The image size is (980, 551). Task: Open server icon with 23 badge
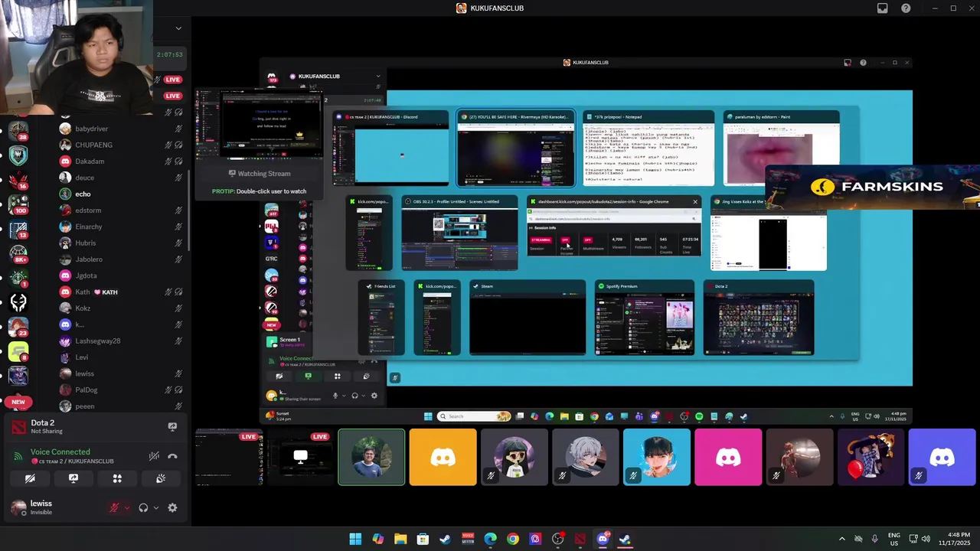point(18,327)
